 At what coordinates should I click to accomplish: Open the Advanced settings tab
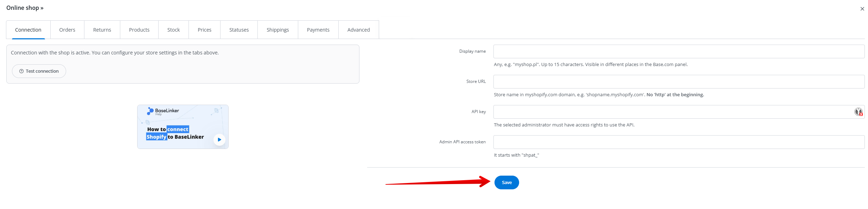[358, 30]
